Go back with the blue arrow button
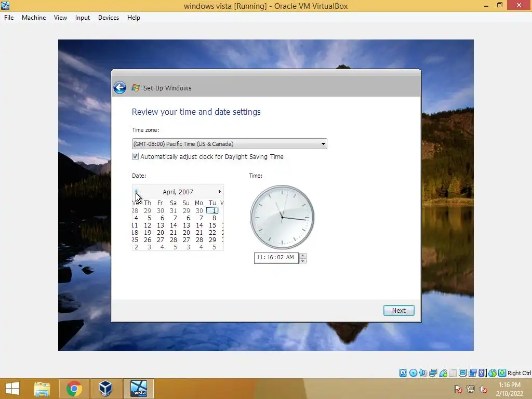Image resolution: width=532 pixels, height=399 pixels. [119, 88]
